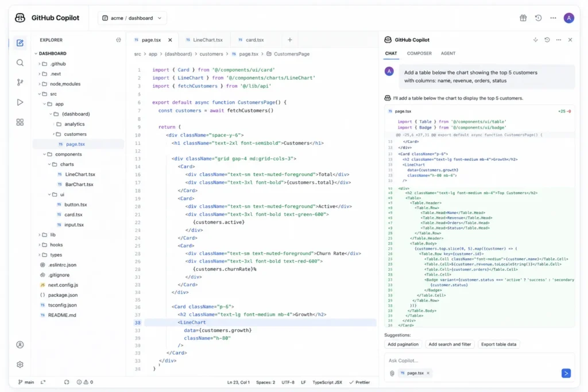Viewport: 588px width, 392px height.
Task: Click the attach context icon in chat
Action: coord(392,373)
